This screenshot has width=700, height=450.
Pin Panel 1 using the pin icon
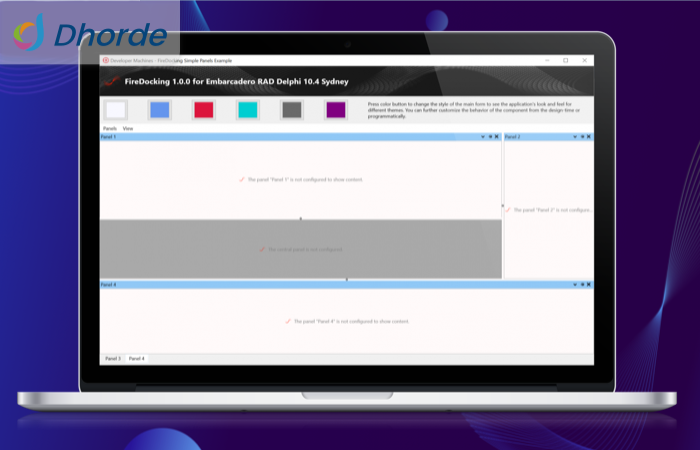[x=490, y=136]
